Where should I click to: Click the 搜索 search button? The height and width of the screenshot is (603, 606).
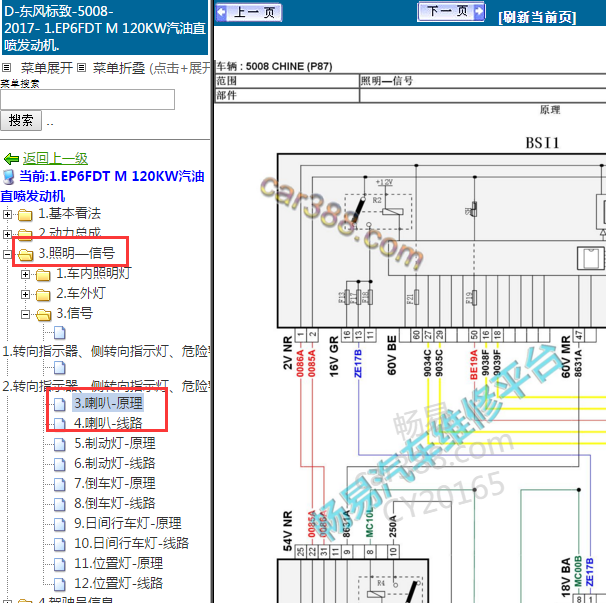point(21,120)
